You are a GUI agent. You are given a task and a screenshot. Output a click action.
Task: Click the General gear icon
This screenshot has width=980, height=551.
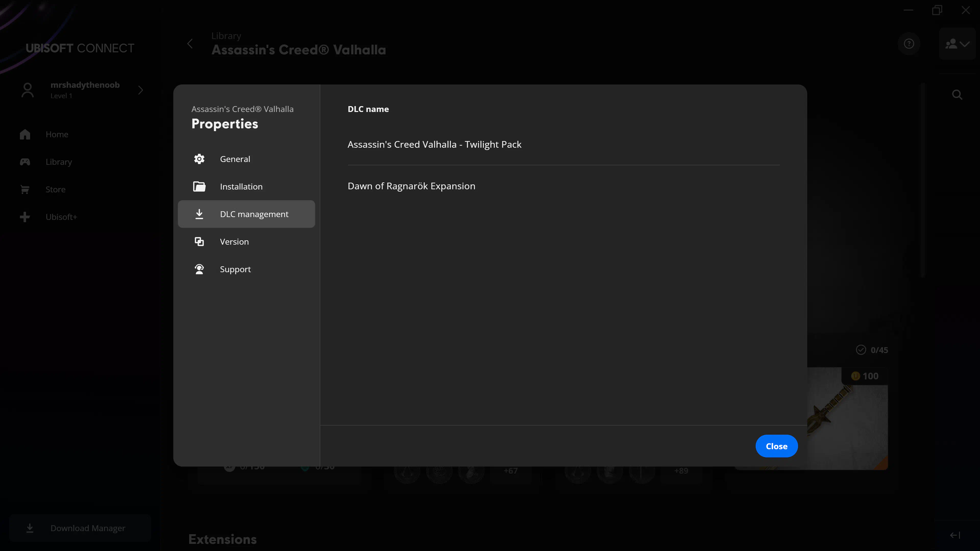[199, 159]
